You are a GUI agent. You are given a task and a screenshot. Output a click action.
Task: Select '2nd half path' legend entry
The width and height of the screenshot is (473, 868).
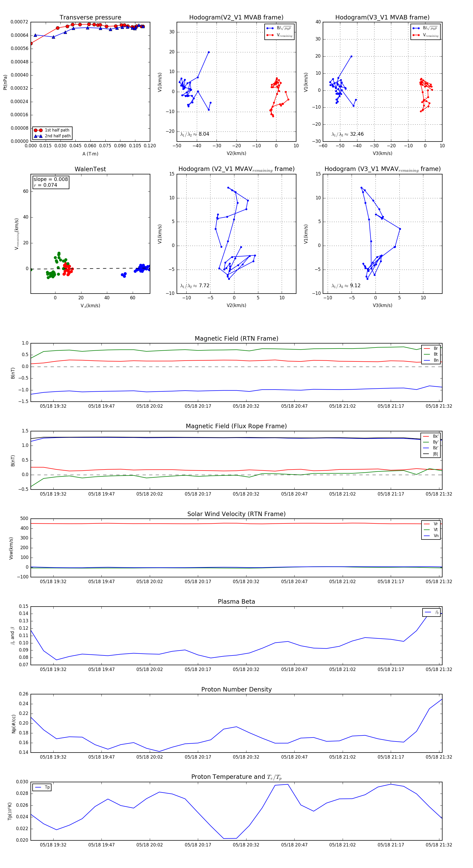[53, 136]
